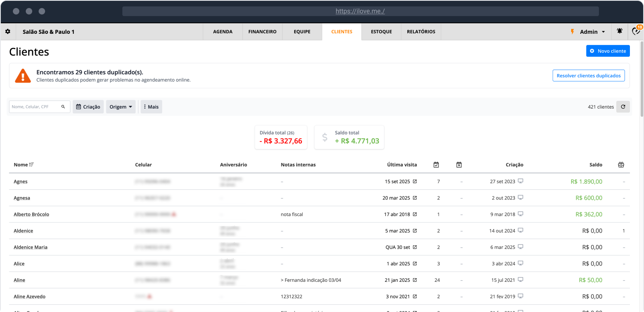Click the 421 clientes count

601,107
